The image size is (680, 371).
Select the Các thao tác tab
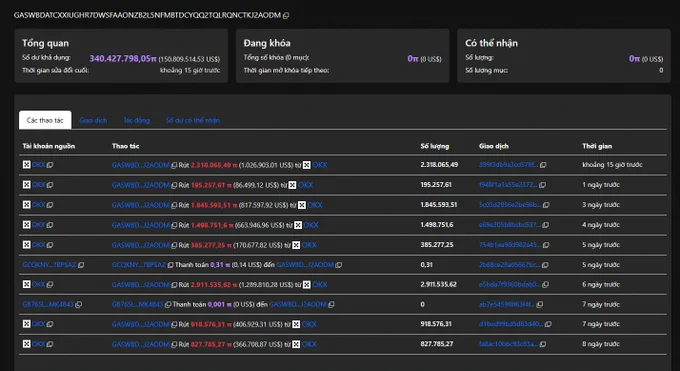(45, 120)
